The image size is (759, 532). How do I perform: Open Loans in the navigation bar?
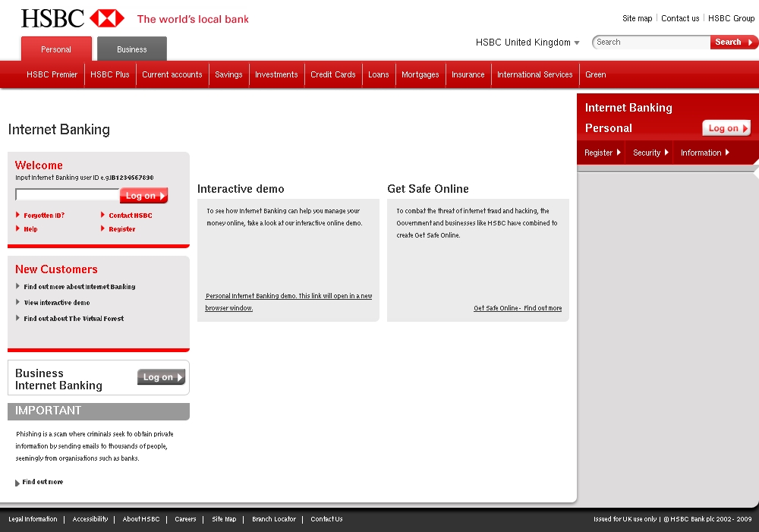(x=379, y=74)
